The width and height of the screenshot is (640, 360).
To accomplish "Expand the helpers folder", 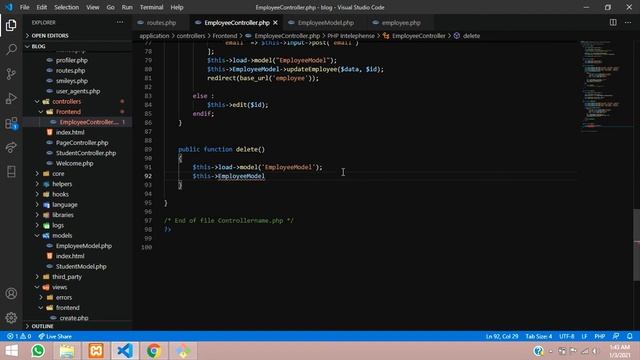I will pyautogui.click(x=62, y=184).
